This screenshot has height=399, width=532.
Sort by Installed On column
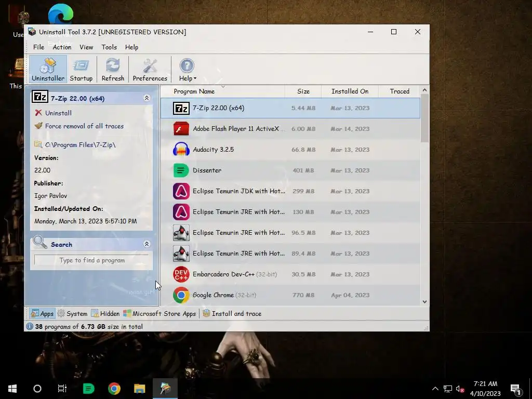tap(350, 91)
